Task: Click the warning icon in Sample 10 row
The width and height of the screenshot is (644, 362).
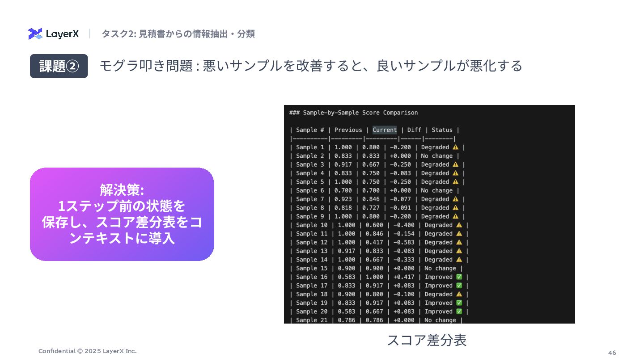Action: pos(459,225)
